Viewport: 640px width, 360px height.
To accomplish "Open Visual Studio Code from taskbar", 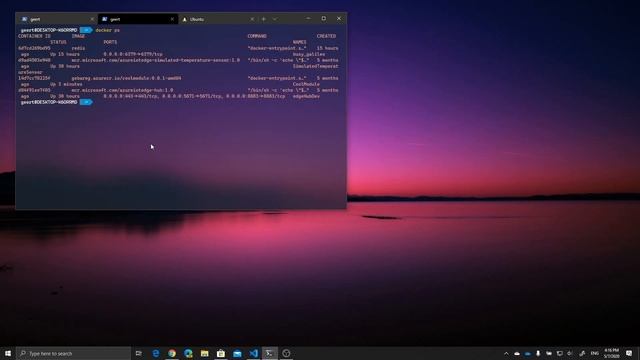I will click(253, 353).
